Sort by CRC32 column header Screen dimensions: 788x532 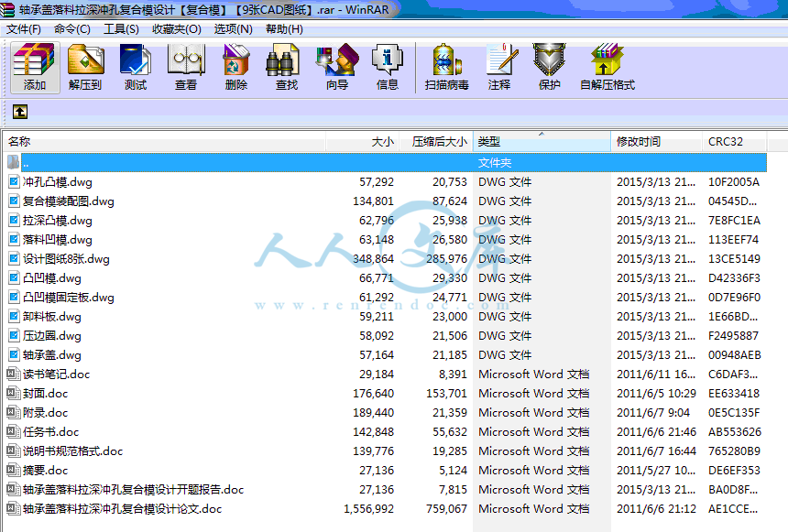(734, 142)
